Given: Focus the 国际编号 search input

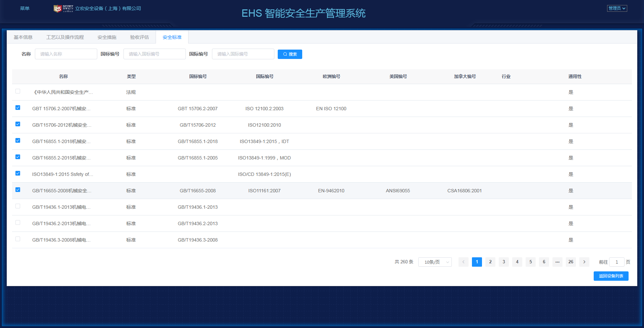Looking at the screenshot, I should coord(243,54).
